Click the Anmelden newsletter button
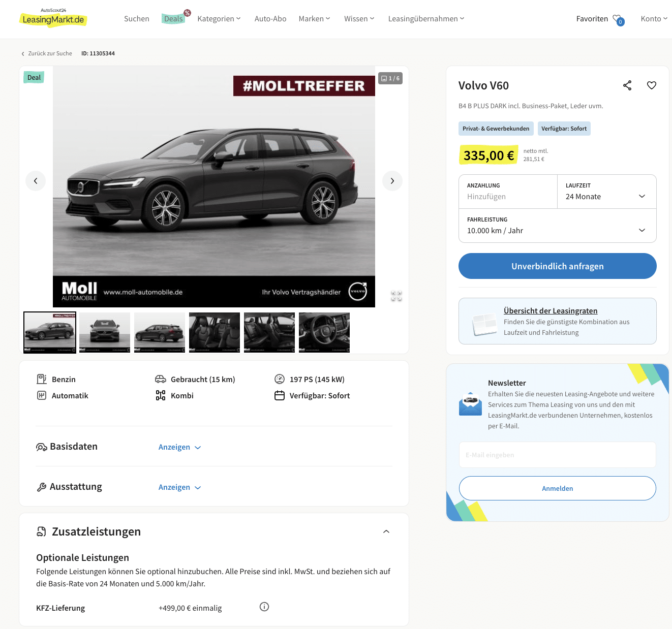672x629 pixels. 558,488
